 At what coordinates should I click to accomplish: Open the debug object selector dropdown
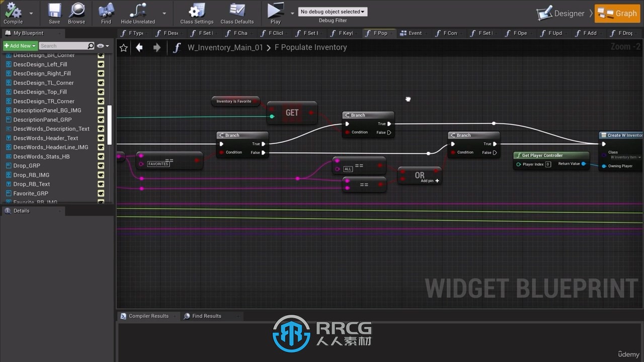(333, 12)
